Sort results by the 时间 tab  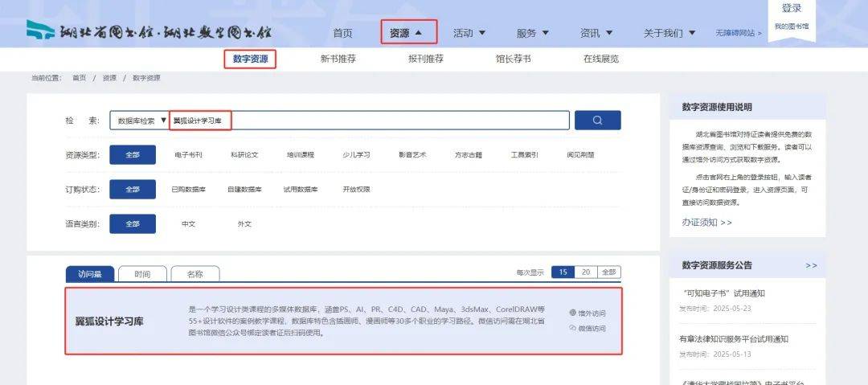tap(142, 274)
